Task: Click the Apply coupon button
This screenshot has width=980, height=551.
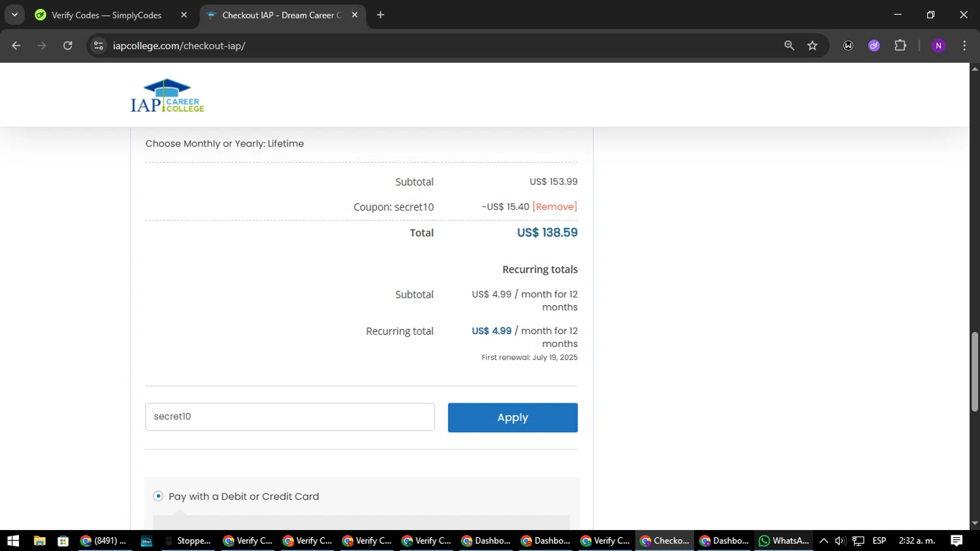Action: click(513, 418)
